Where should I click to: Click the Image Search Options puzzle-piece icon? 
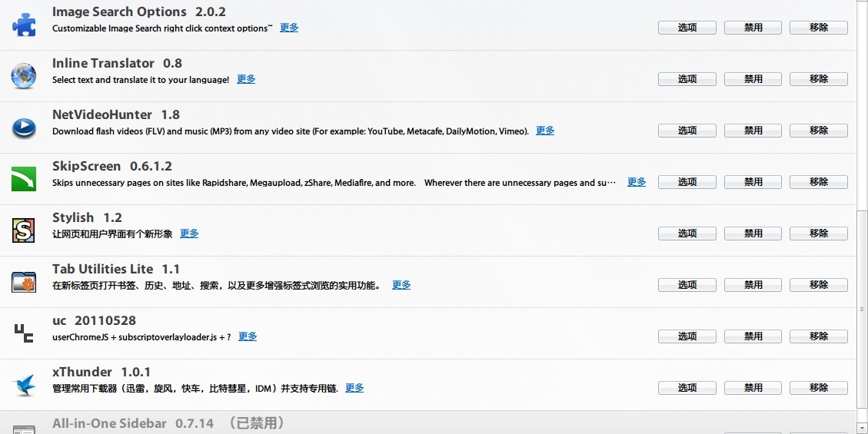point(24,25)
